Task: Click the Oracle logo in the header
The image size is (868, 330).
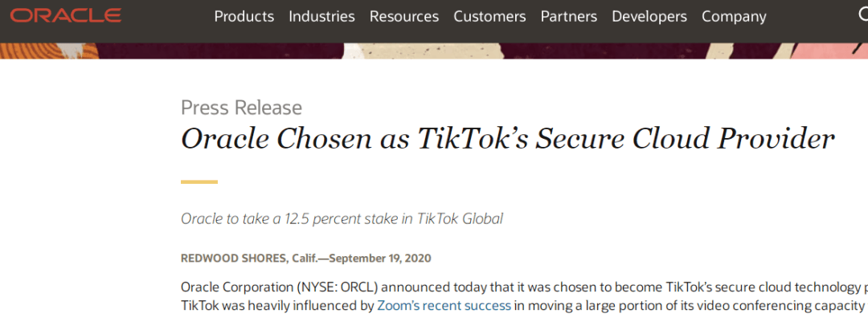Action: click(x=66, y=16)
